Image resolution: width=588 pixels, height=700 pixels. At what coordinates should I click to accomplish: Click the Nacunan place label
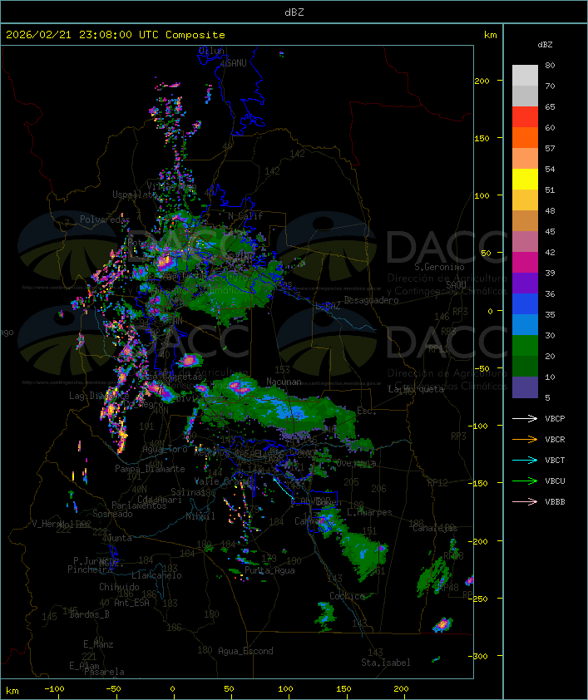point(284,382)
